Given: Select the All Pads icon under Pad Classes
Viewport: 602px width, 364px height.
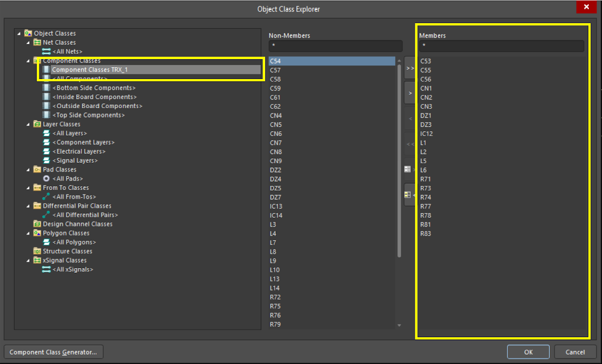Looking at the screenshot, I should 46,178.
